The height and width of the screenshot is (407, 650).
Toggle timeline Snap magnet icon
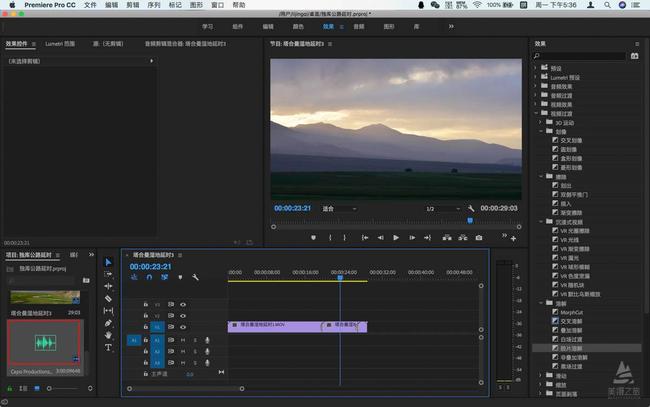[x=149, y=277]
